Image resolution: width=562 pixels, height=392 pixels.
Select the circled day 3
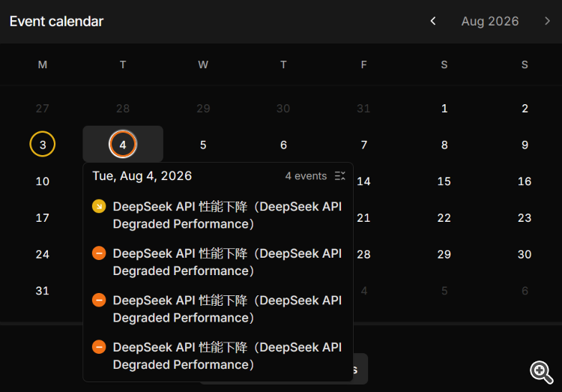pos(42,144)
